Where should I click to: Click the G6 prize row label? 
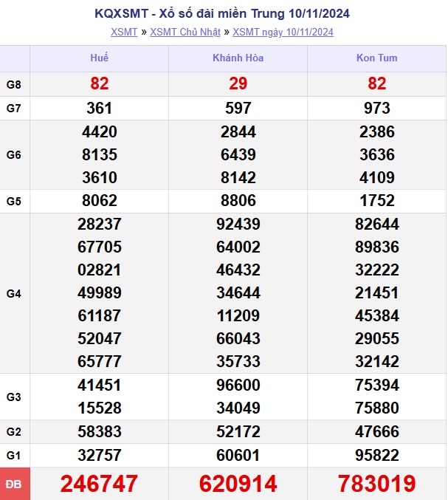[15, 154]
